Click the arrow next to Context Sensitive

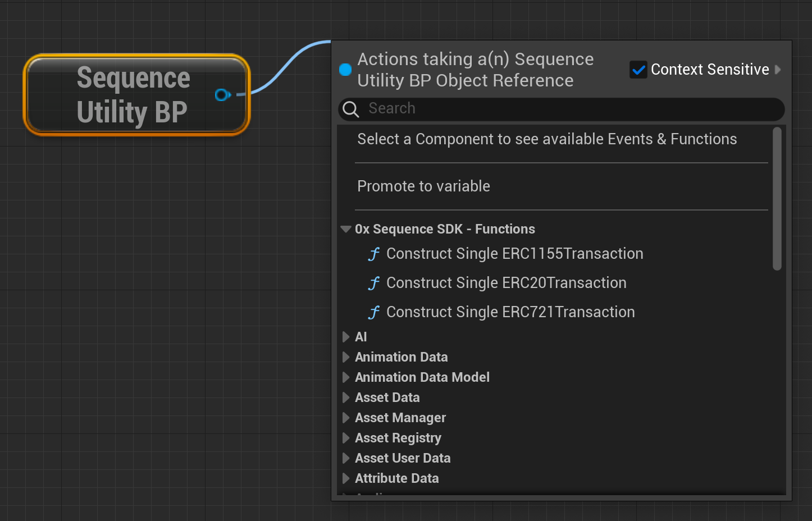(778, 70)
